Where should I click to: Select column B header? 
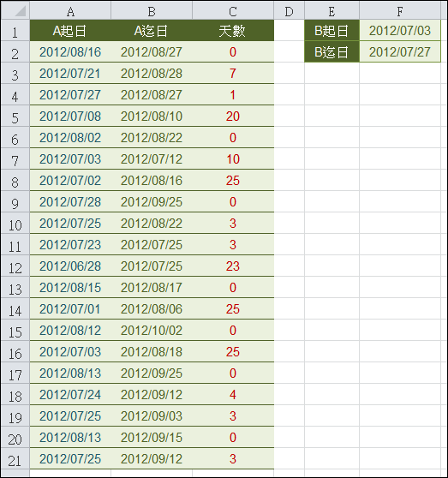[152, 10]
